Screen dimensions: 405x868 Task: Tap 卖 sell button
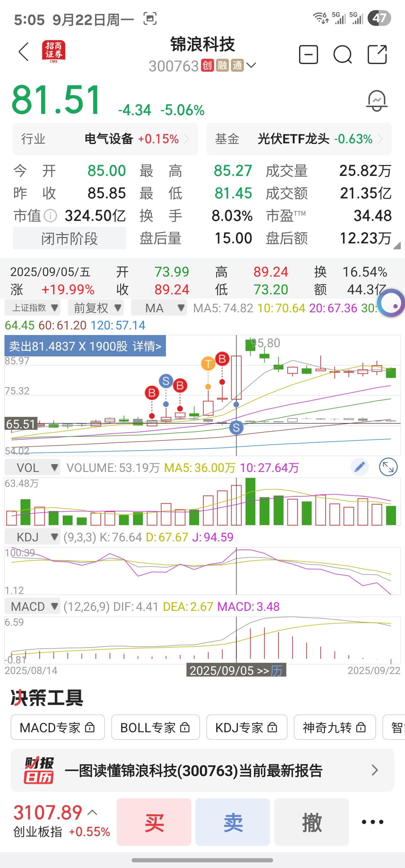[x=233, y=822]
